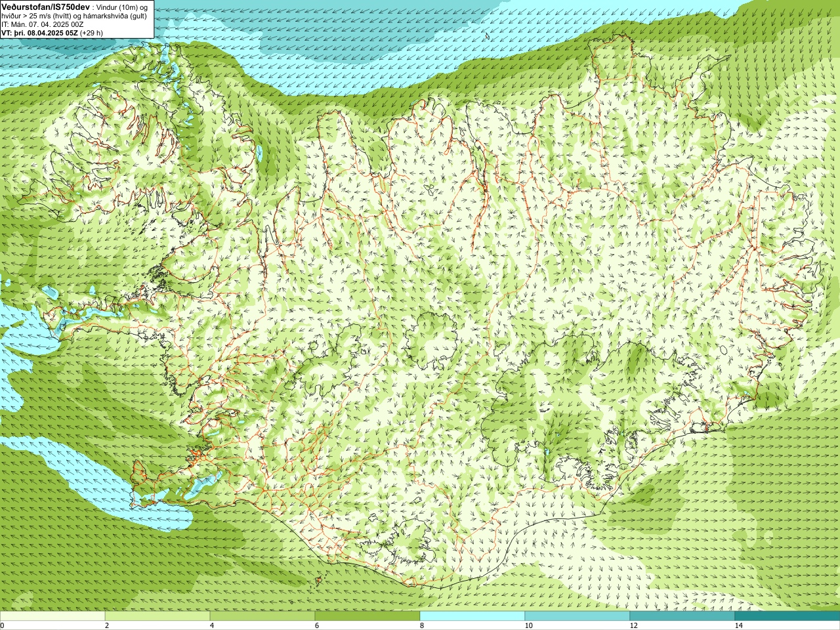Click the legend tick label "12"
Screen dimensions: 840x630
pyautogui.click(x=633, y=625)
